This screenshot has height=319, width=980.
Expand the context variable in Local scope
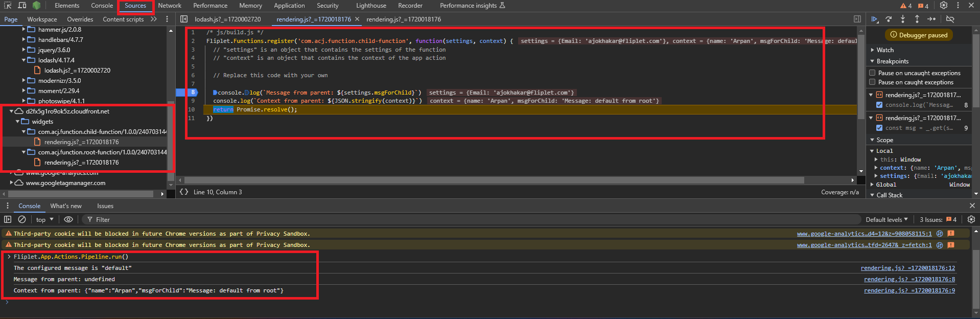[876, 168]
